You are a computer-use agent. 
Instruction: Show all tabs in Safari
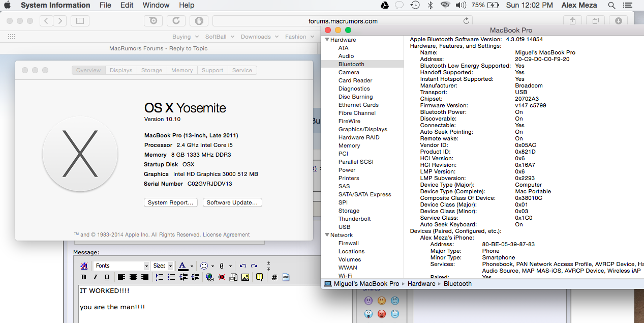(x=596, y=21)
